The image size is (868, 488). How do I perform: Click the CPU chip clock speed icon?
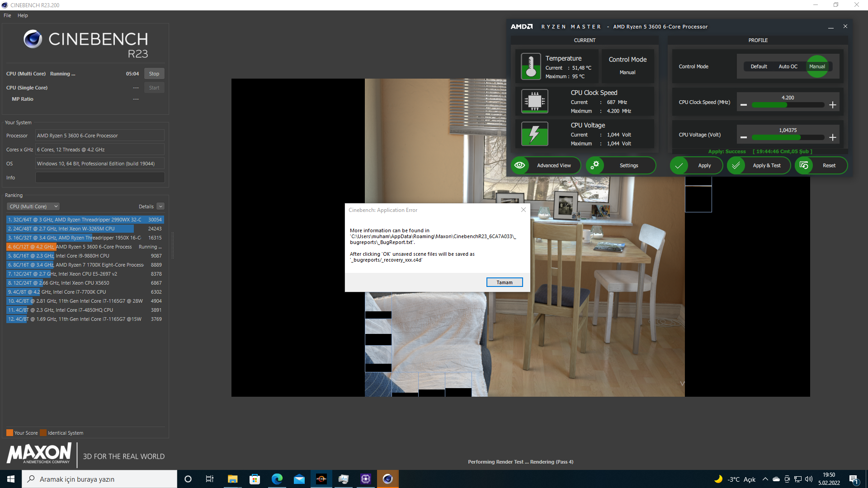(x=535, y=101)
